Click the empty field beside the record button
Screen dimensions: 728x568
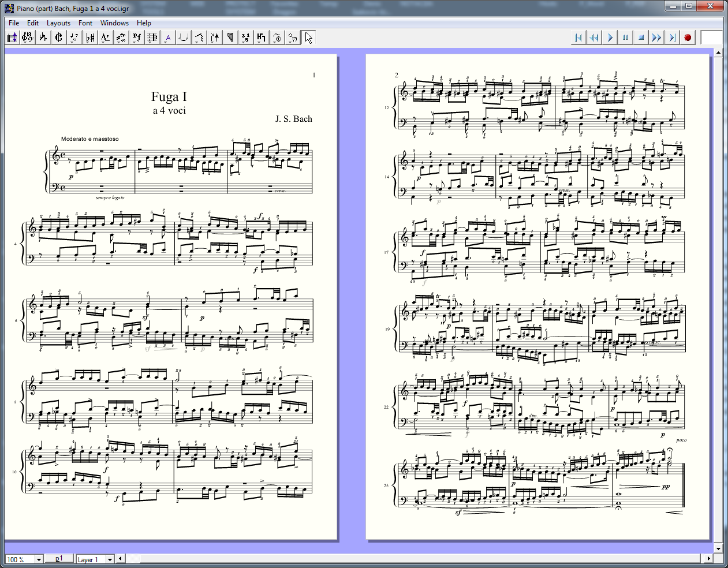click(x=712, y=38)
